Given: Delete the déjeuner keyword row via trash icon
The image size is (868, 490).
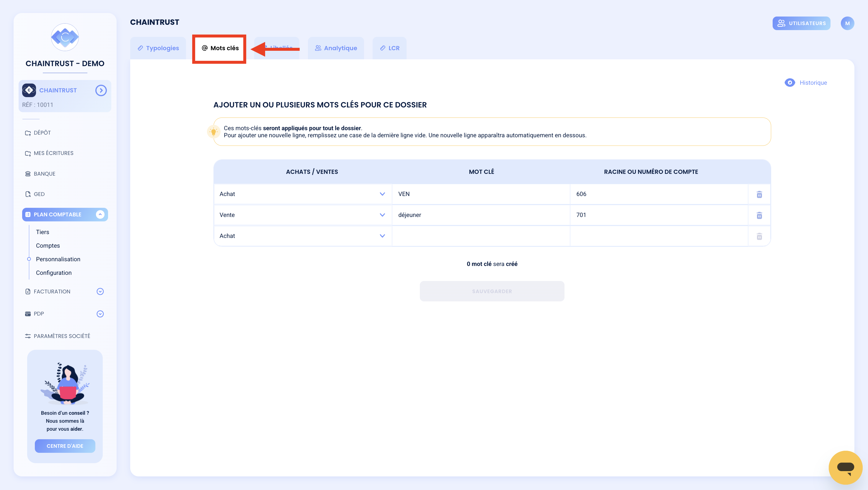Looking at the screenshot, I should [759, 215].
